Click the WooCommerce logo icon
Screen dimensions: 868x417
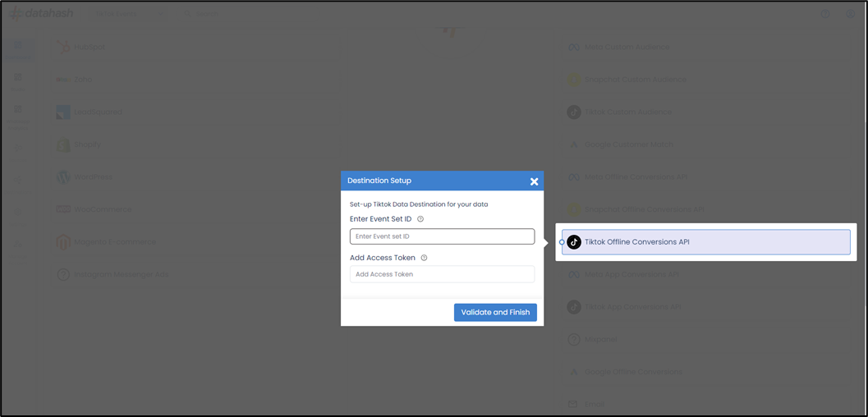coord(63,209)
